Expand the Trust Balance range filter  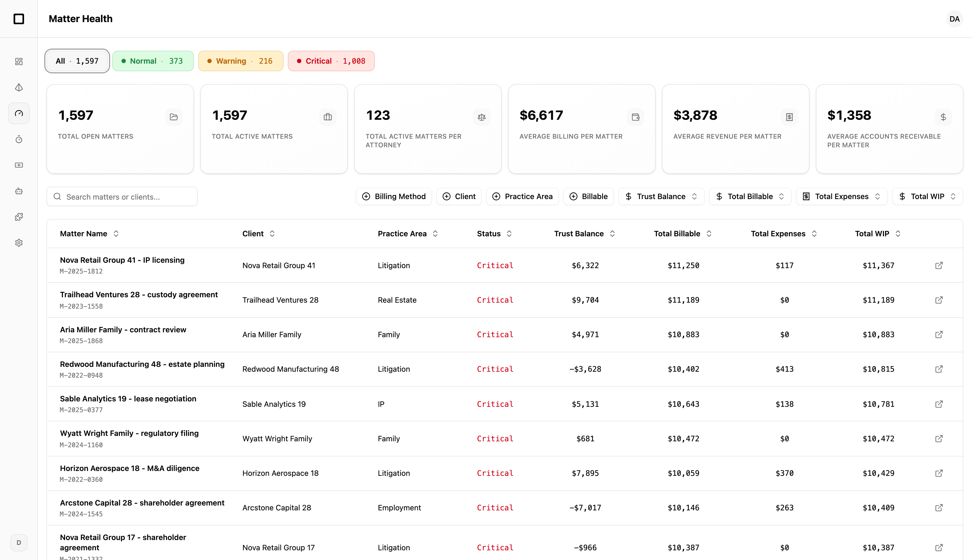click(661, 197)
